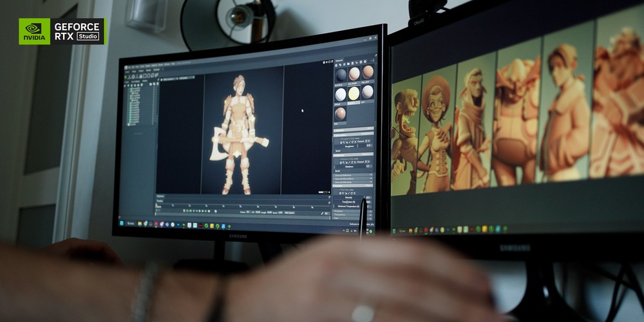
Task: Expand the Clearcoat Reflectivity section
Action: 353,182
